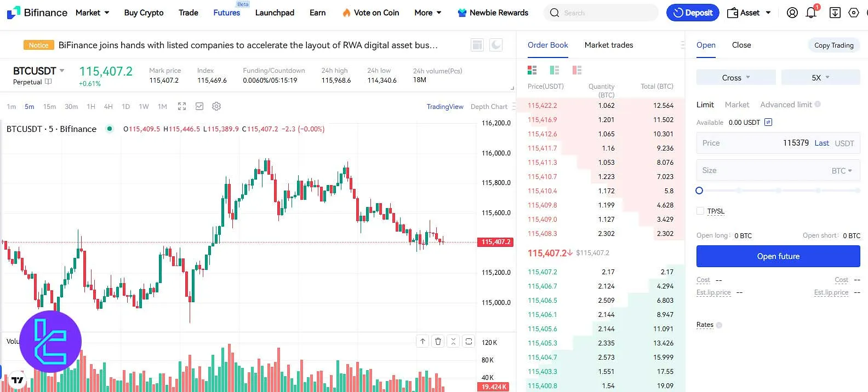
Task: Enable the TP/SL checkbox
Action: (700, 211)
